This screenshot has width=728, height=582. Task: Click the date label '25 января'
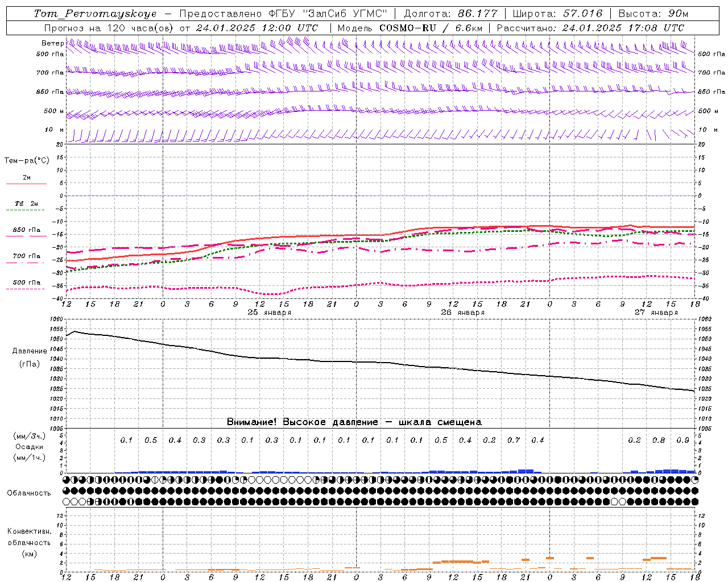click(269, 313)
